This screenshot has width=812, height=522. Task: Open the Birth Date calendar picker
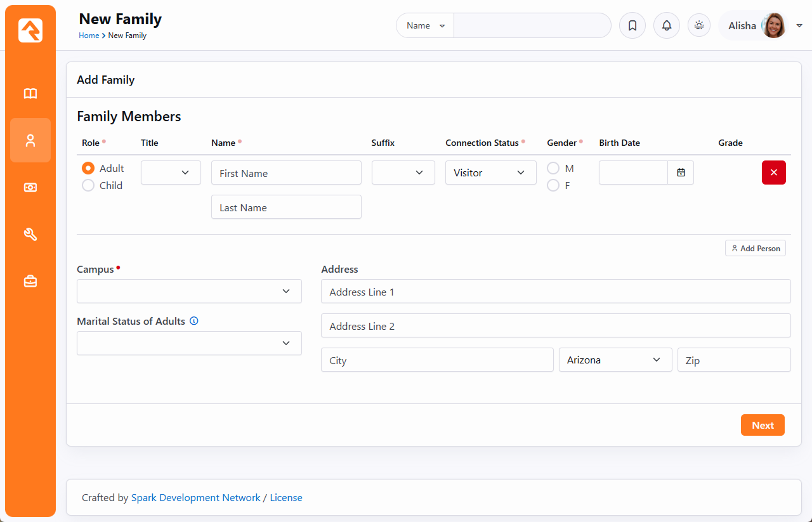(681, 173)
